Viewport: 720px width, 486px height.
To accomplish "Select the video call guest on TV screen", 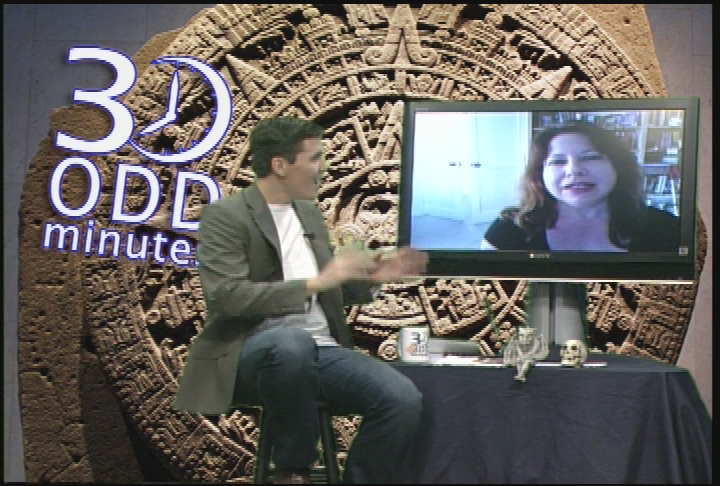I will [x=583, y=188].
